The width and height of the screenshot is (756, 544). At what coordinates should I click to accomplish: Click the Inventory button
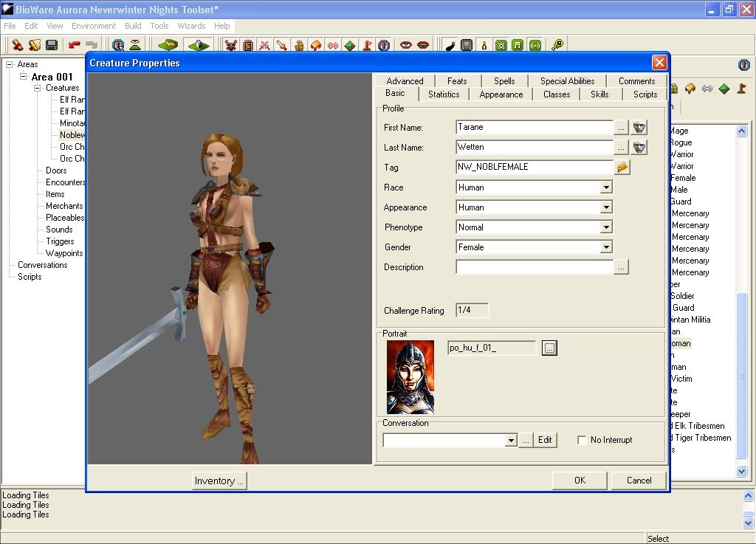coord(219,481)
